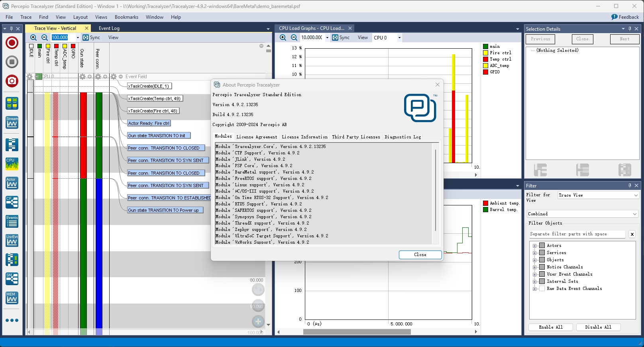Open the SM state machine icon
This screenshot has height=347, width=644.
tap(12, 279)
